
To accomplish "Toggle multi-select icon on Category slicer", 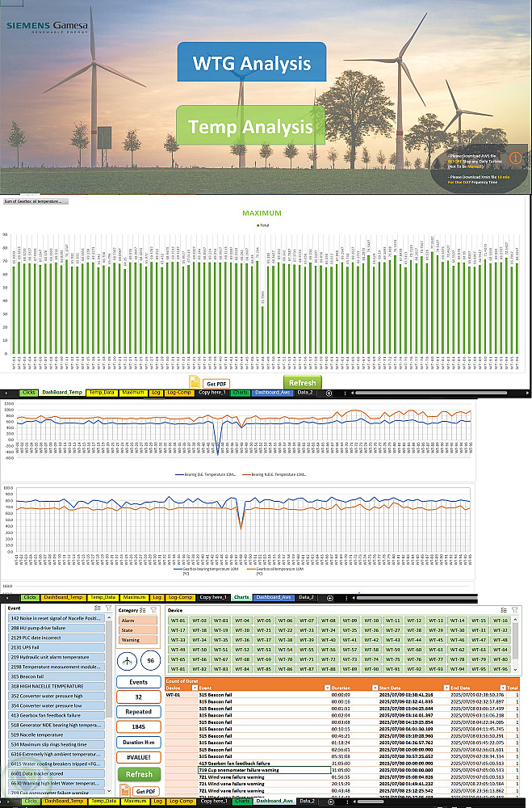I will click(143, 610).
